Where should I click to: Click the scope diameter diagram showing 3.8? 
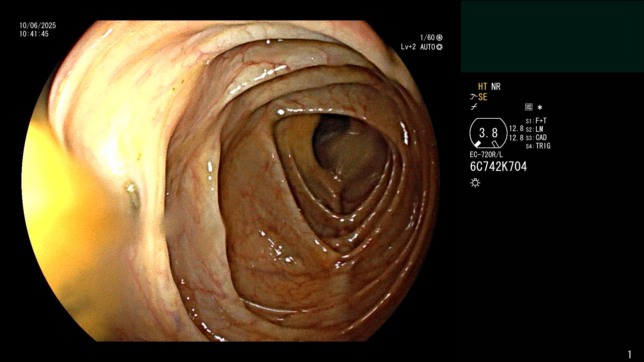pyautogui.click(x=488, y=133)
